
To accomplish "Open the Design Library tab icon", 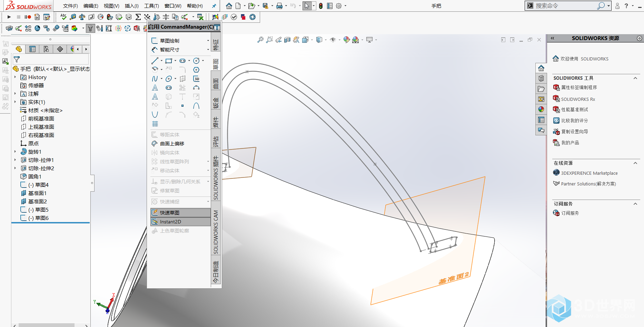I will pos(541,78).
